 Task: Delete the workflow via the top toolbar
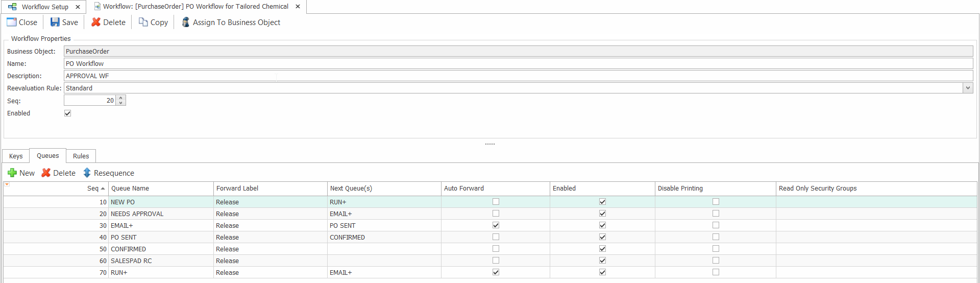pyautogui.click(x=96, y=22)
